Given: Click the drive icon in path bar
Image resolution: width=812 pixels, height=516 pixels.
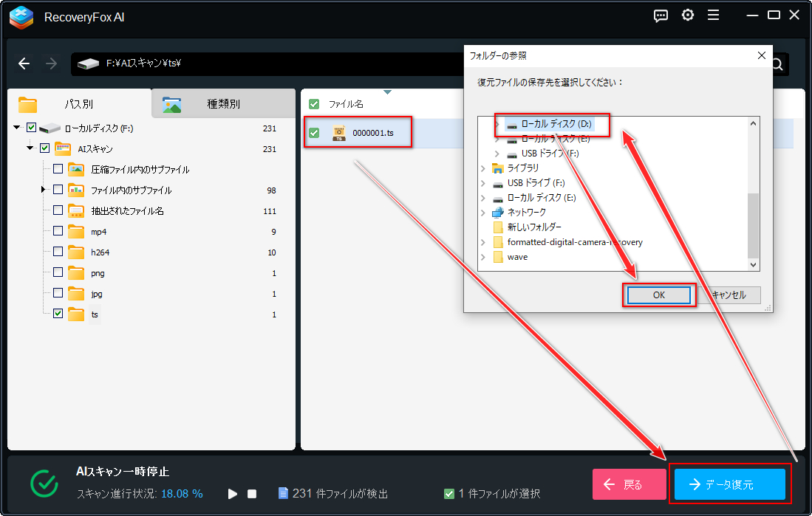Looking at the screenshot, I should (88, 63).
